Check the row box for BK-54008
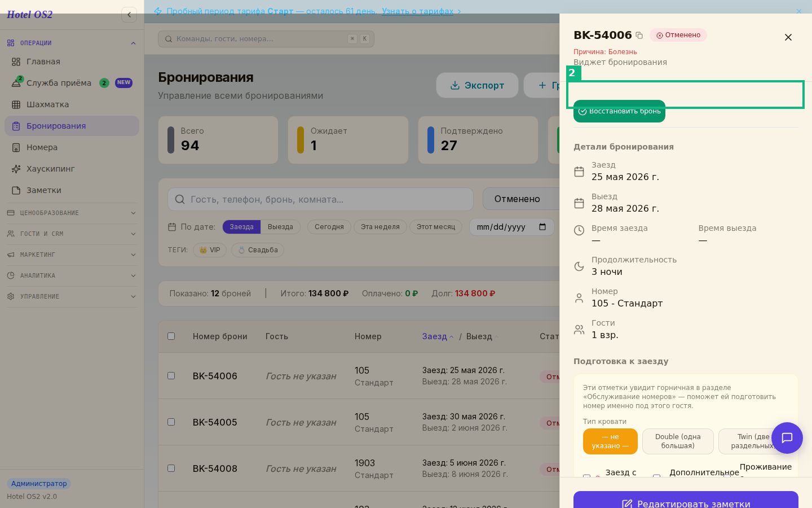The image size is (812, 508). point(171,468)
